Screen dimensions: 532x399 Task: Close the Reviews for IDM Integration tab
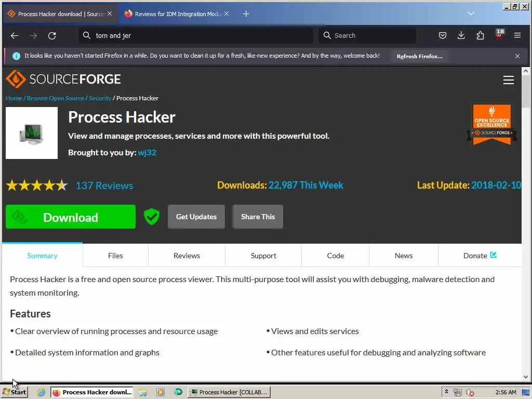227,14
